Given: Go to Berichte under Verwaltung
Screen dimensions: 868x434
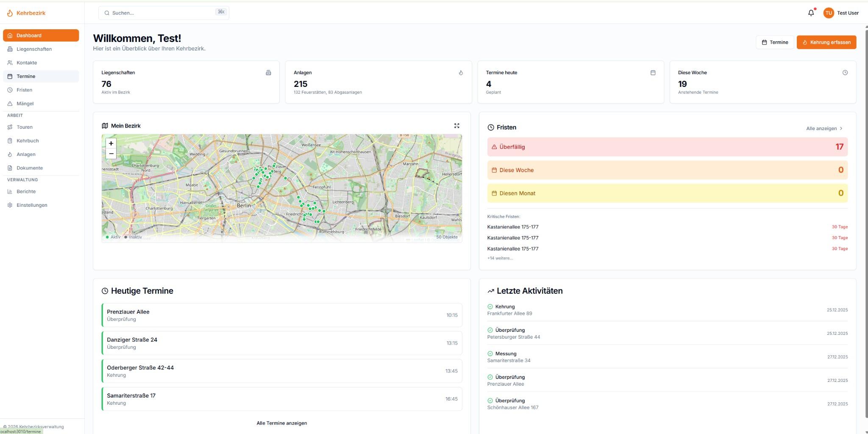Looking at the screenshot, I should point(41,192).
